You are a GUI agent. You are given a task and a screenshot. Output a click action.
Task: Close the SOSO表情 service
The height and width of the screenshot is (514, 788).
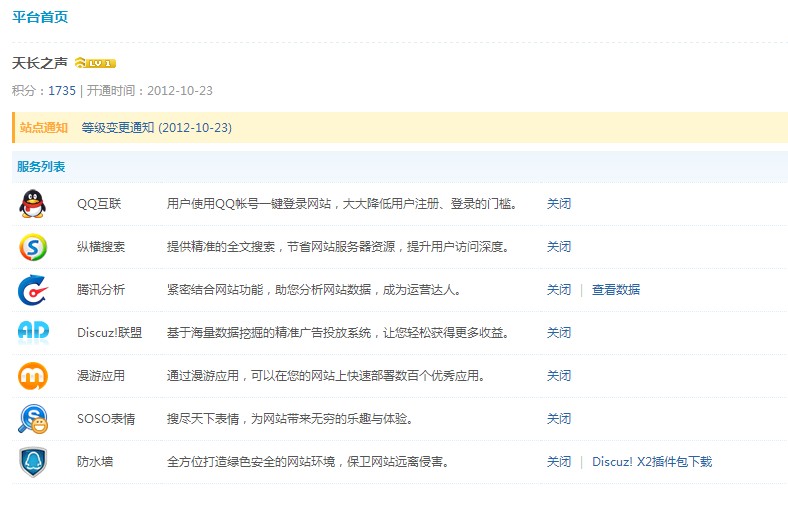click(559, 419)
